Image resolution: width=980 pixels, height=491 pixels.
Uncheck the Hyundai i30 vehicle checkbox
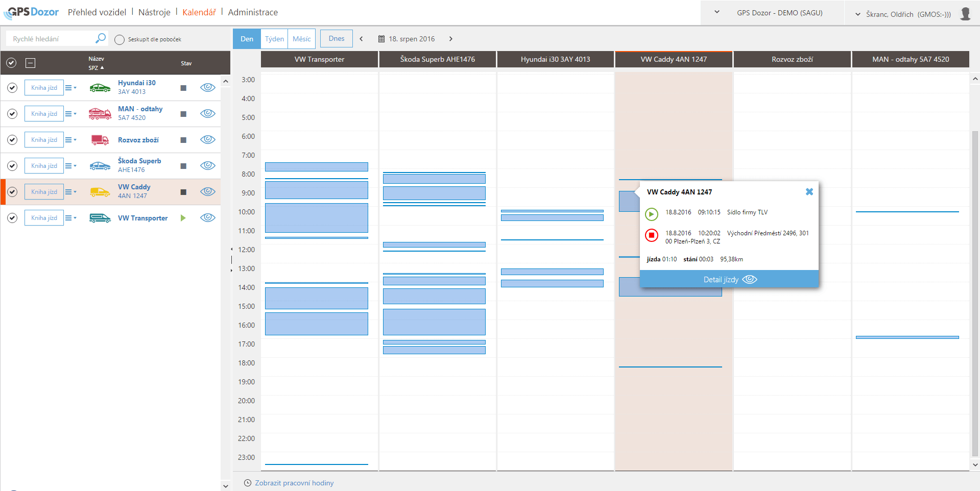click(12, 88)
